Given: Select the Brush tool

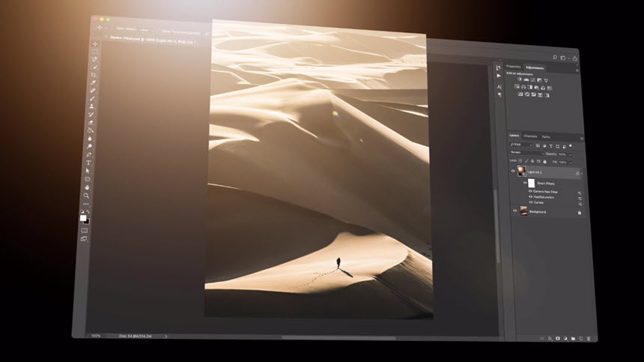Looking at the screenshot, I should (92, 97).
